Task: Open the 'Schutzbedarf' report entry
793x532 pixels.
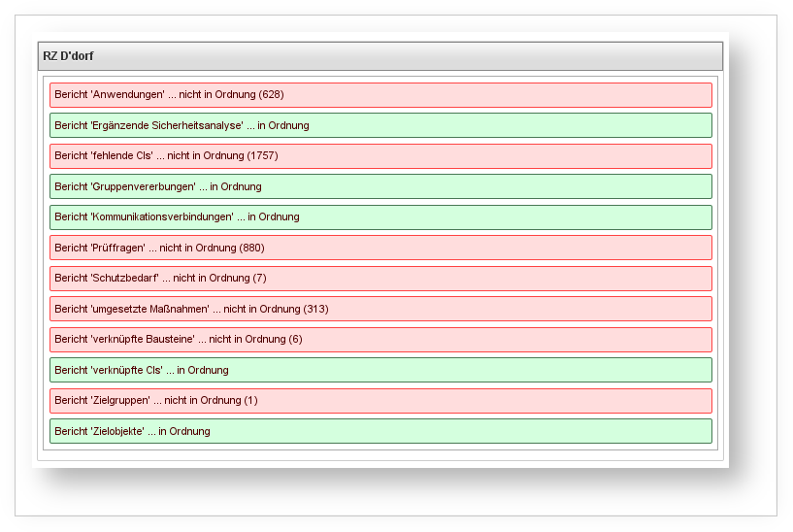Action: coord(380,279)
